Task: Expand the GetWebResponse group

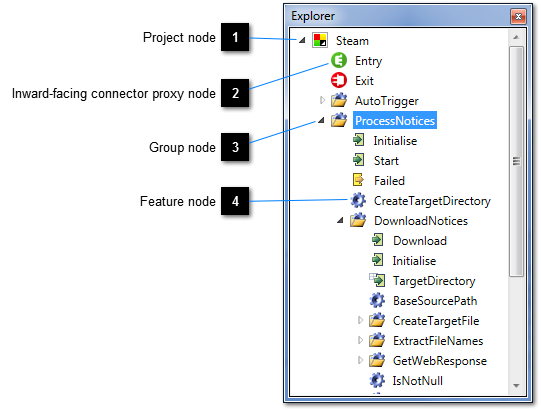Action: coord(360,360)
